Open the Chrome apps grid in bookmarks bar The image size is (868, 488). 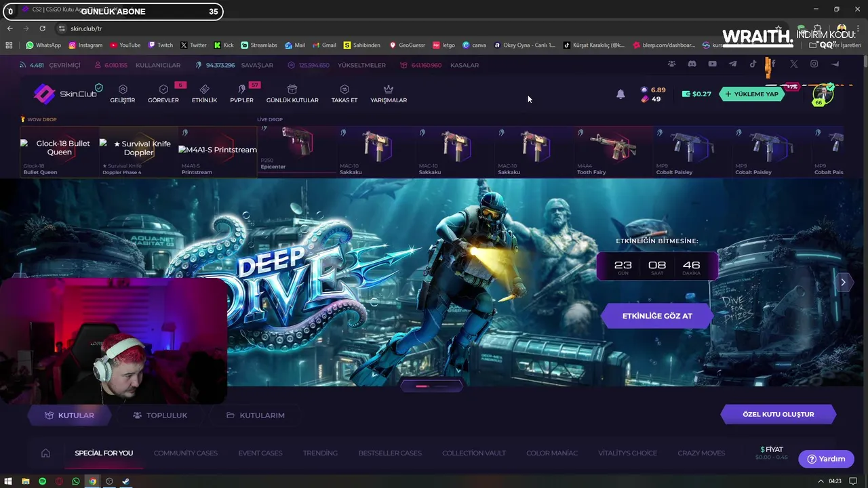[9, 45]
